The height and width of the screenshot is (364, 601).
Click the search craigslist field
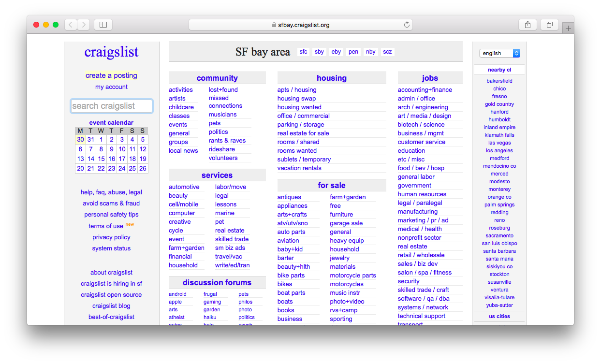point(112,106)
